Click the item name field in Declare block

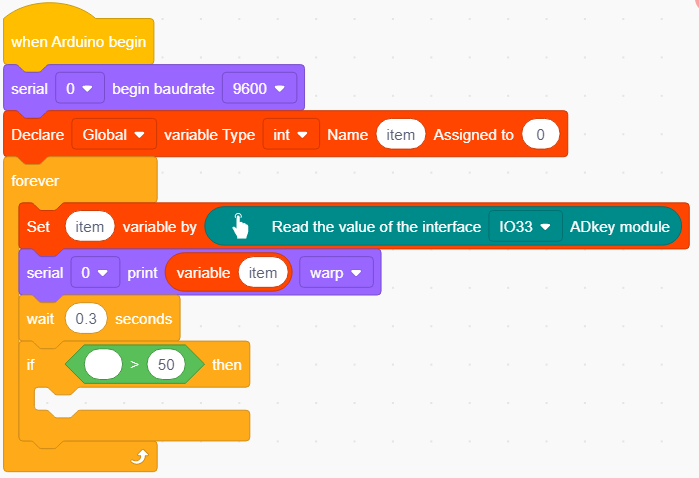click(400, 134)
